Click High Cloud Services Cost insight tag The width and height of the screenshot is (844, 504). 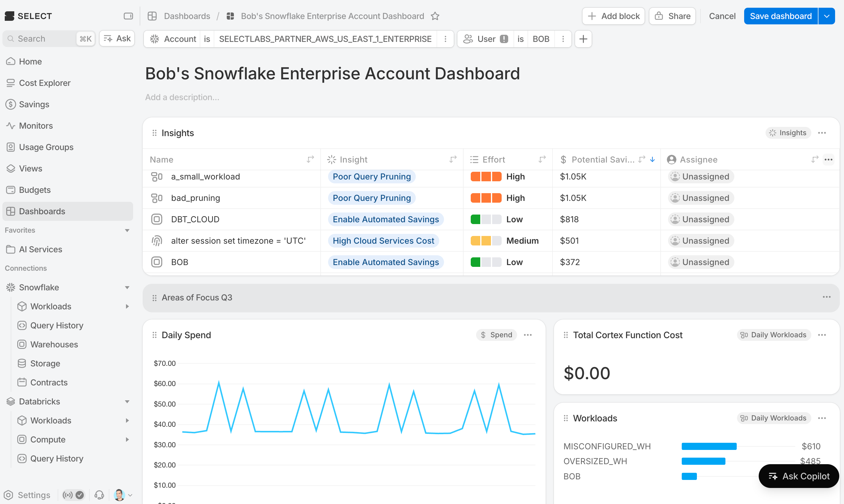point(383,241)
